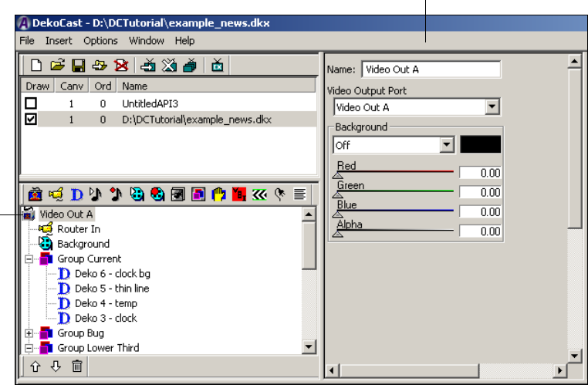
Task: Insert a group with overlapping squares icon
Action: click(198, 194)
